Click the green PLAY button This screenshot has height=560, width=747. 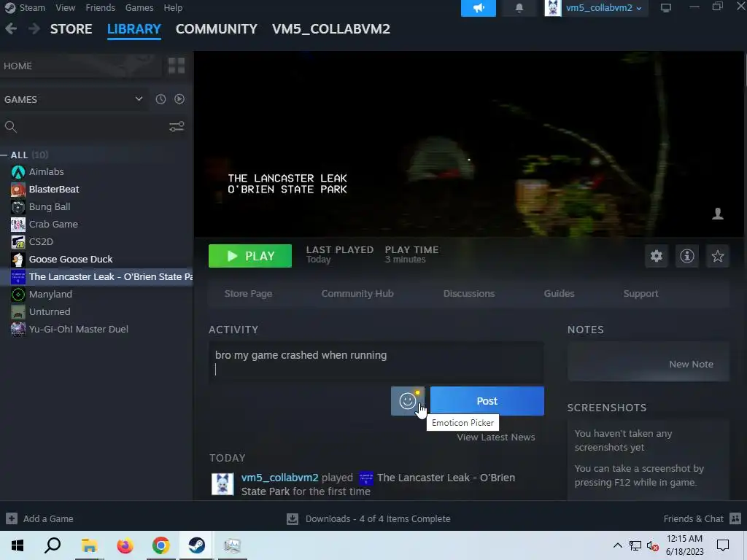pyautogui.click(x=250, y=256)
